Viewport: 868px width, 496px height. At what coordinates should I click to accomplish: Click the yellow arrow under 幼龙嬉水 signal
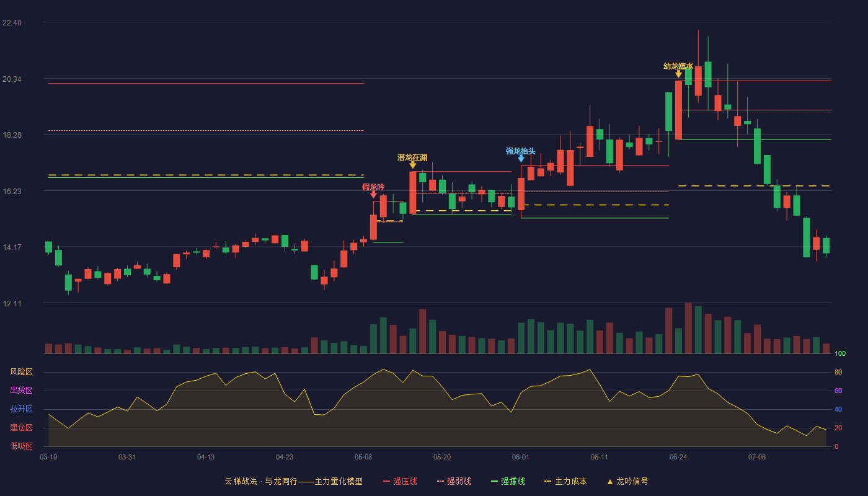(x=678, y=74)
